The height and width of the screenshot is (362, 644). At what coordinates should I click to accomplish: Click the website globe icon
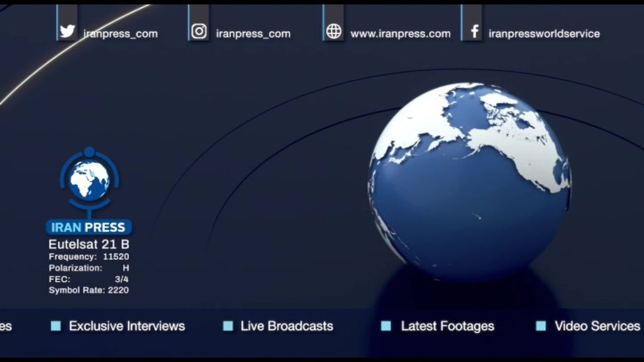click(x=334, y=31)
